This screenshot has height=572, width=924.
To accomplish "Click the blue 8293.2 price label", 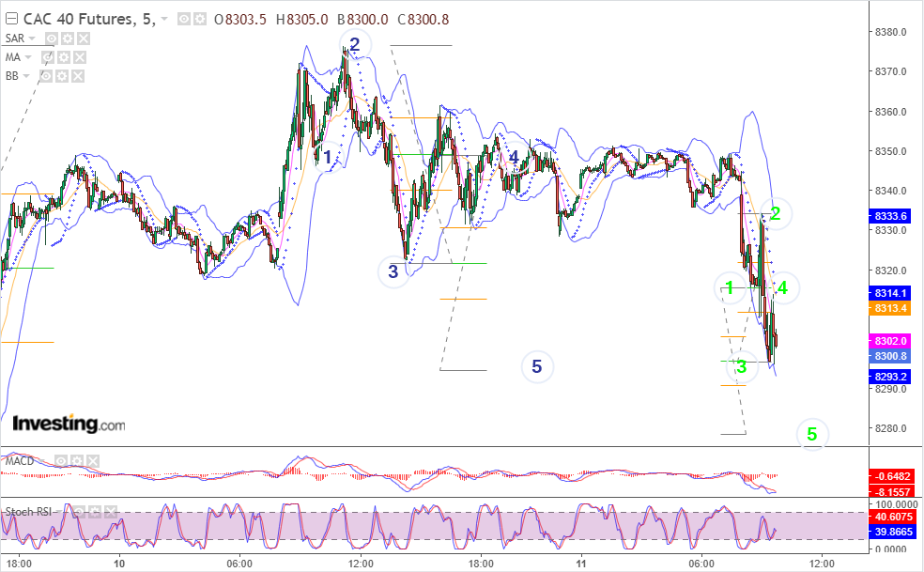I will (x=890, y=377).
